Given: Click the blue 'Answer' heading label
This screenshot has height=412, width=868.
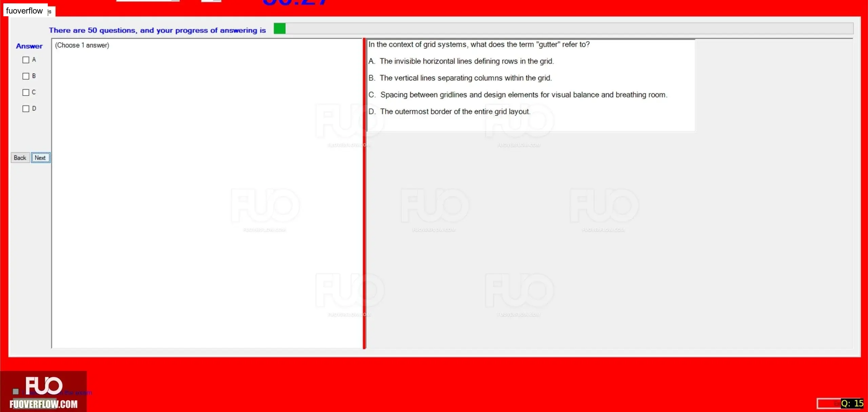Looking at the screenshot, I should click(29, 46).
